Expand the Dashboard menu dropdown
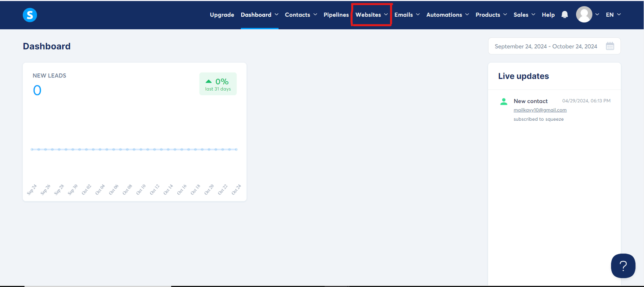 click(259, 15)
